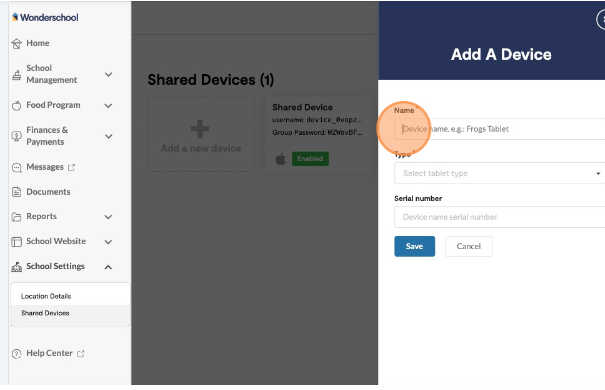Click the Reports folder icon

tap(16, 217)
